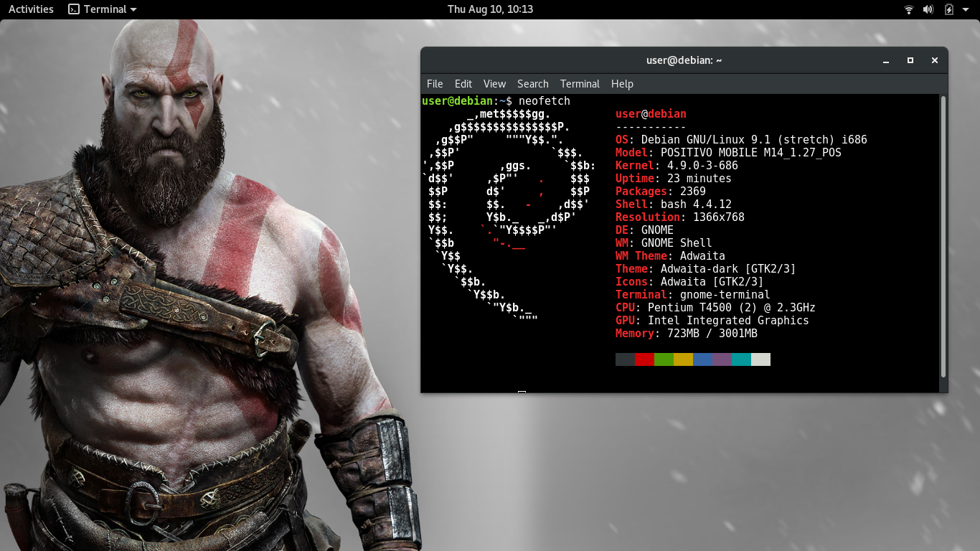Click the user@debian terminal title bar
Image resolution: width=980 pixels, height=551 pixels.
click(x=684, y=61)
